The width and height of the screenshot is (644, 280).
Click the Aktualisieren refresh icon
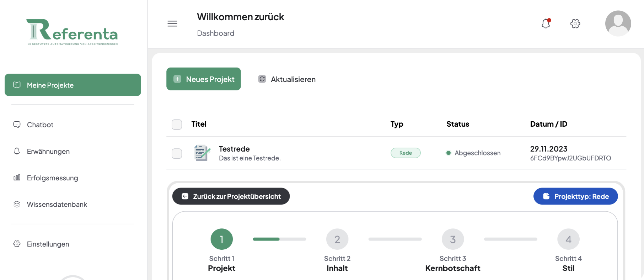pos(262,79)
